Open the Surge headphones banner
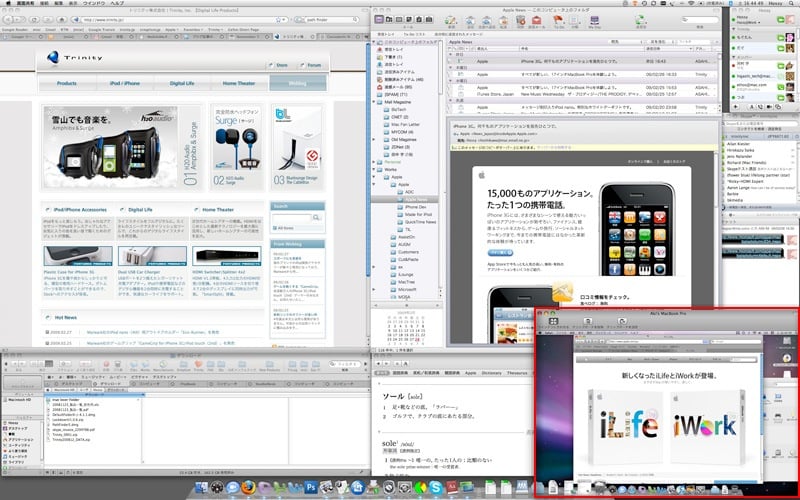 tap(236, 147)
